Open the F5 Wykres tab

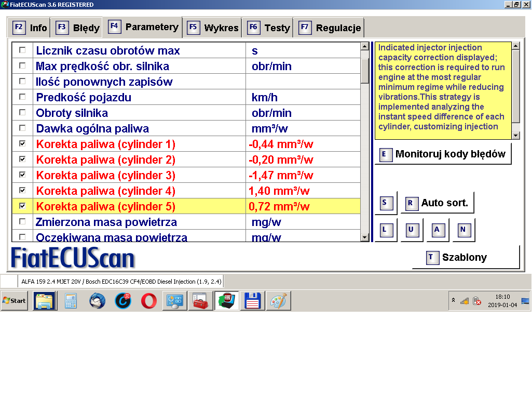[212, 28]
